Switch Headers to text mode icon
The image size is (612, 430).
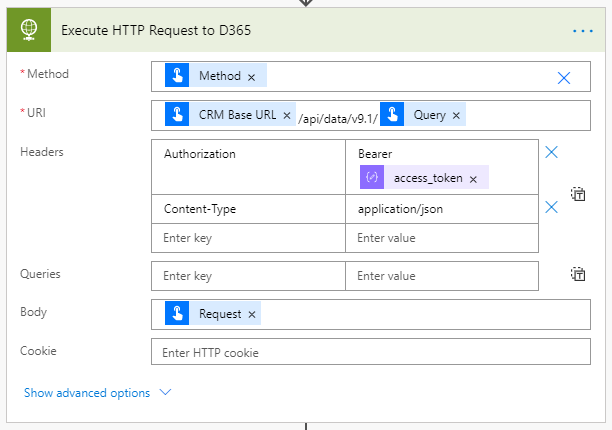(578, 194)
